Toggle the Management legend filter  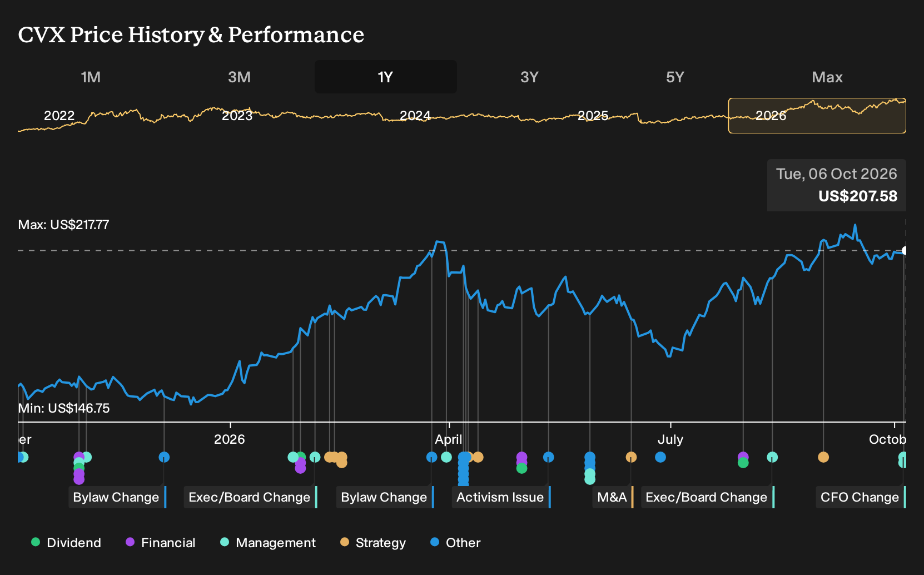tap(268, 543)
